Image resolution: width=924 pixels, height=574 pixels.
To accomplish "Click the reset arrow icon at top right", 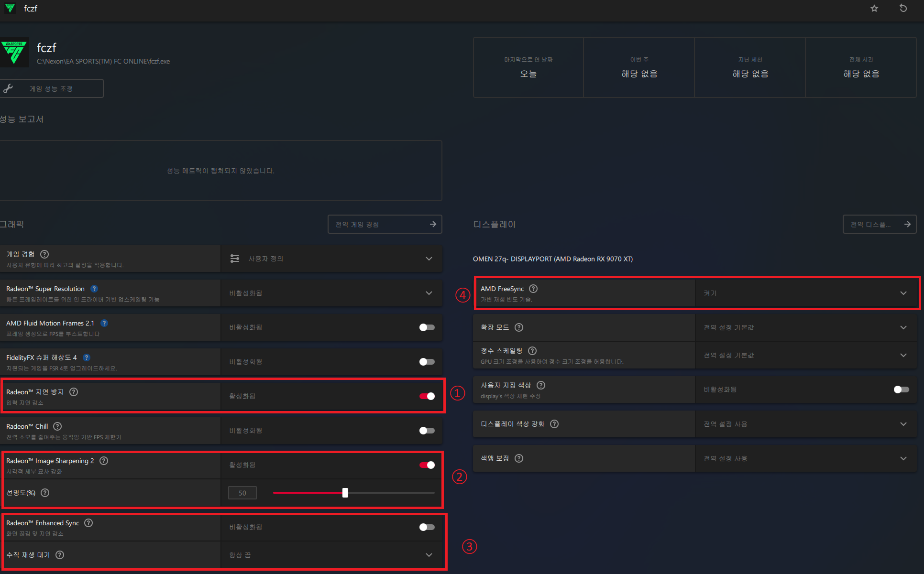I will (903, 8).
